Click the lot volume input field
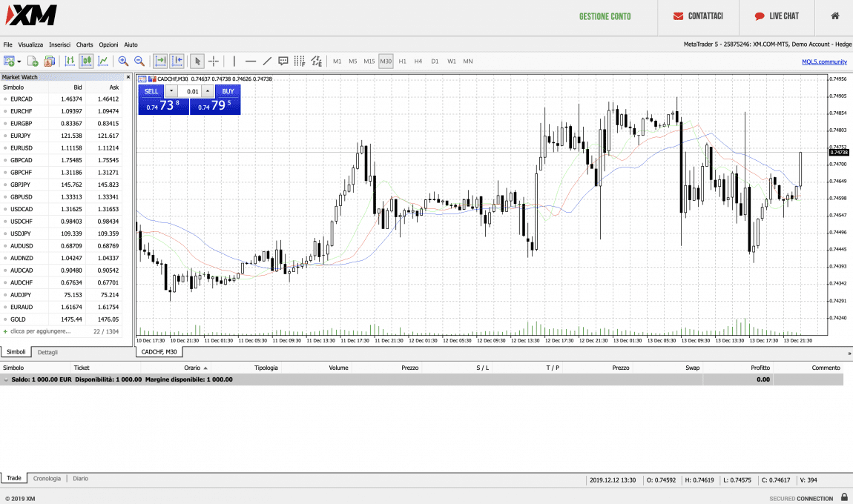This screenshot has height=504, width=853. click(192, 91)
